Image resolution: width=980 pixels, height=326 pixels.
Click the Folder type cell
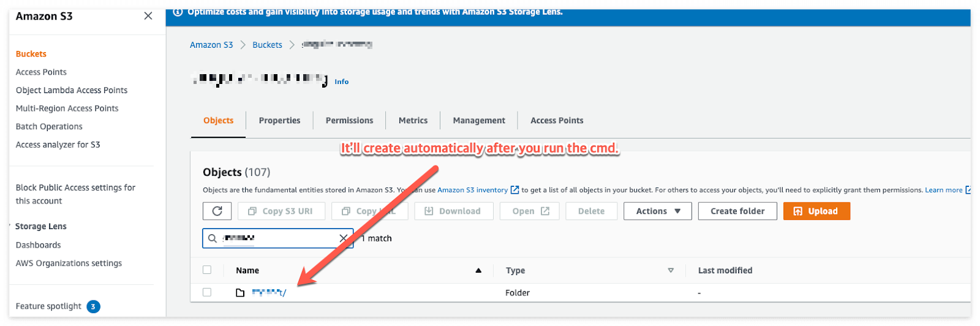[518, 293]
